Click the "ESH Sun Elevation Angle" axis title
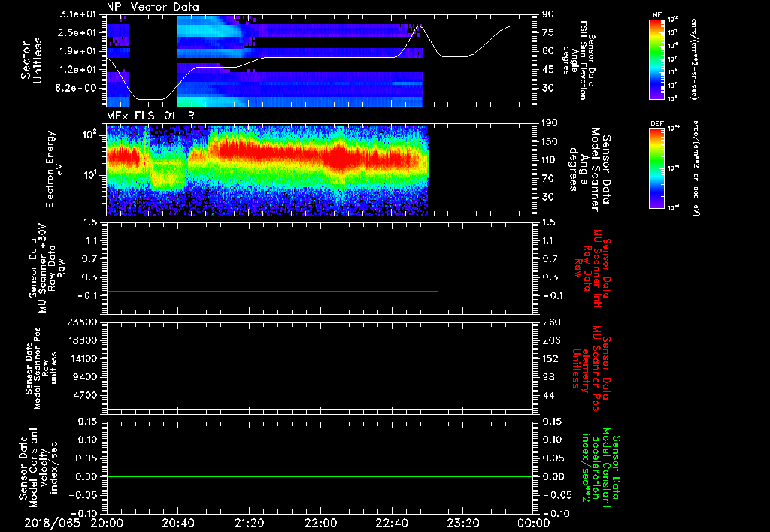 580,60
